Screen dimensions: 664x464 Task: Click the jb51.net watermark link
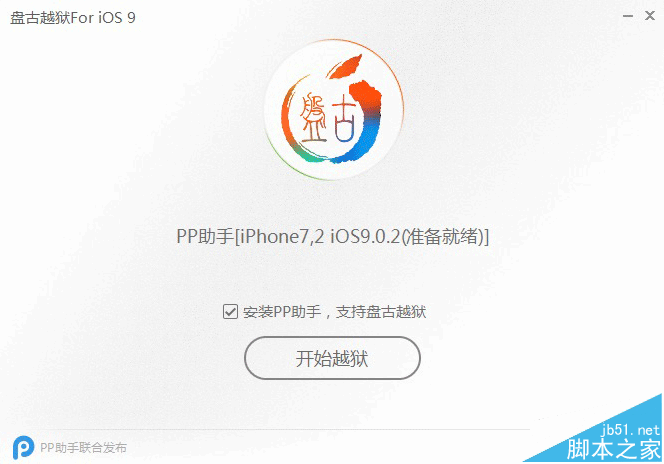tap(631, 430)
